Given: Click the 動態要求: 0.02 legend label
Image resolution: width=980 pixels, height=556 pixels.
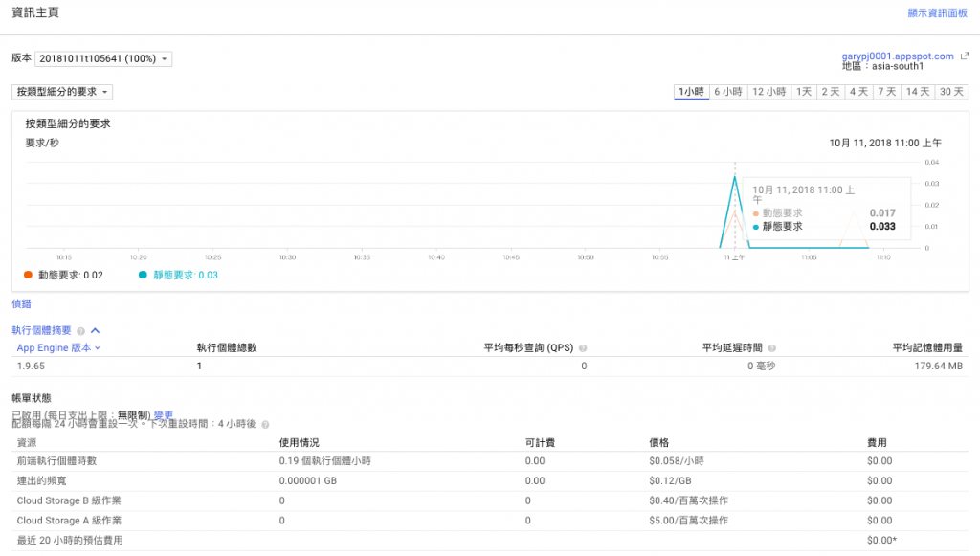Looking at the screenshot, I should tap(71, 275).
